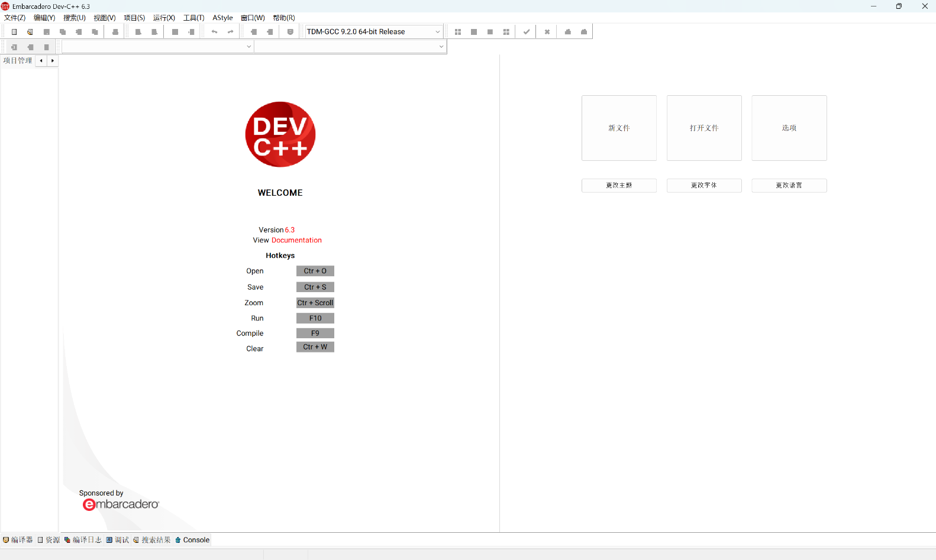Open the red Documentation link
936x560 pixels.
pos(296,240)
